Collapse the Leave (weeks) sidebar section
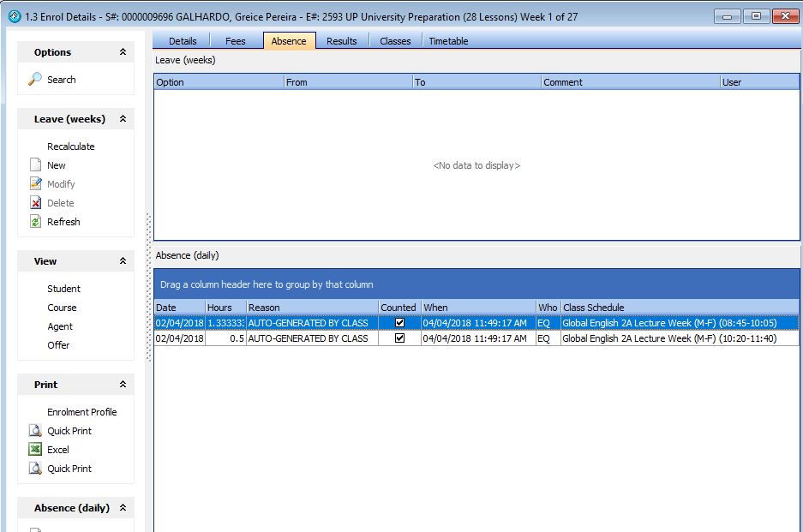 (123, 119)
